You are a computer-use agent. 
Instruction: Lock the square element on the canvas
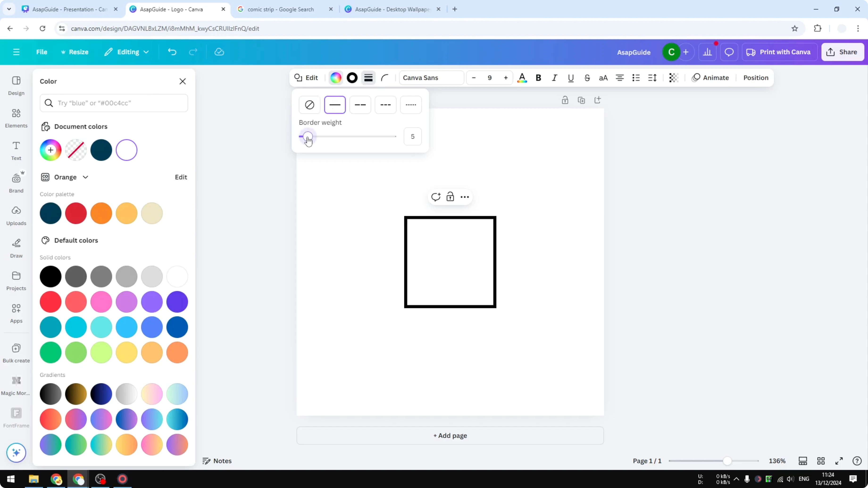pyautogui.click(x=450, y=197)
